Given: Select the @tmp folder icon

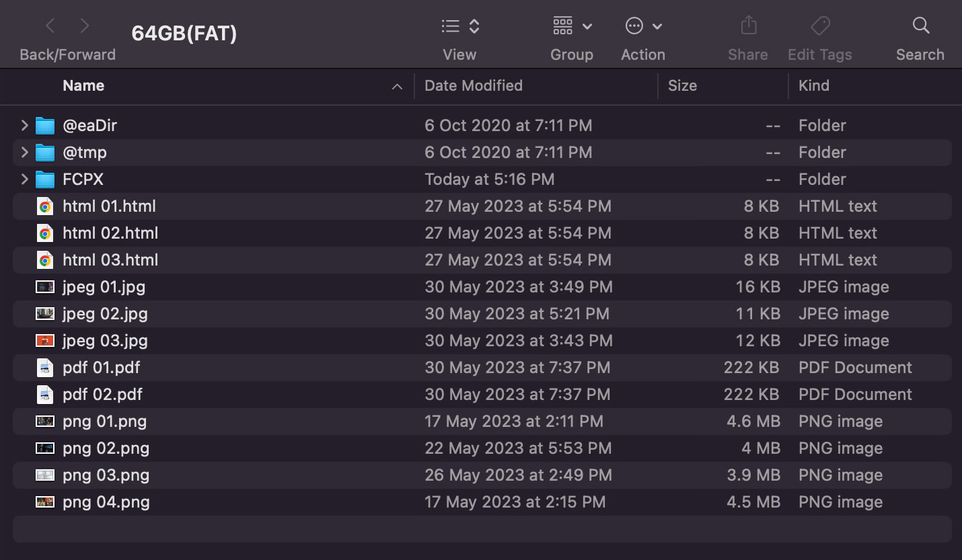Looking at the screenshot, I should [x=45, y=153].
